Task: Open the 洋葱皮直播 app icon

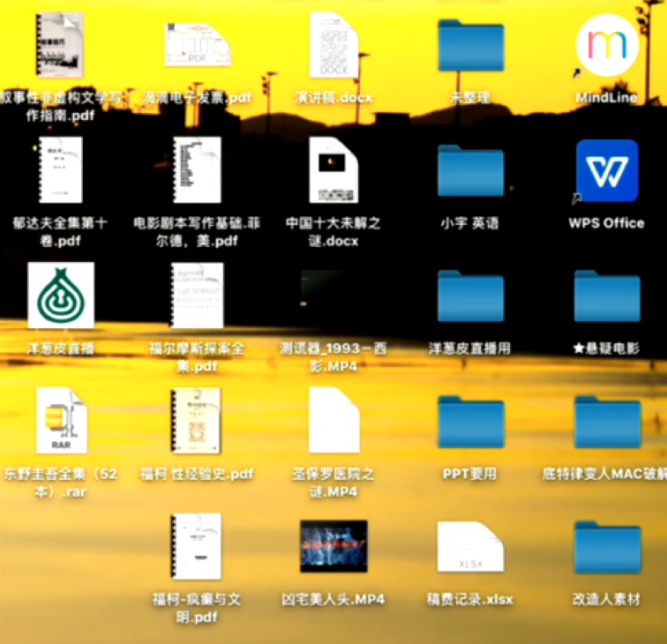Action: coord(61,296)
